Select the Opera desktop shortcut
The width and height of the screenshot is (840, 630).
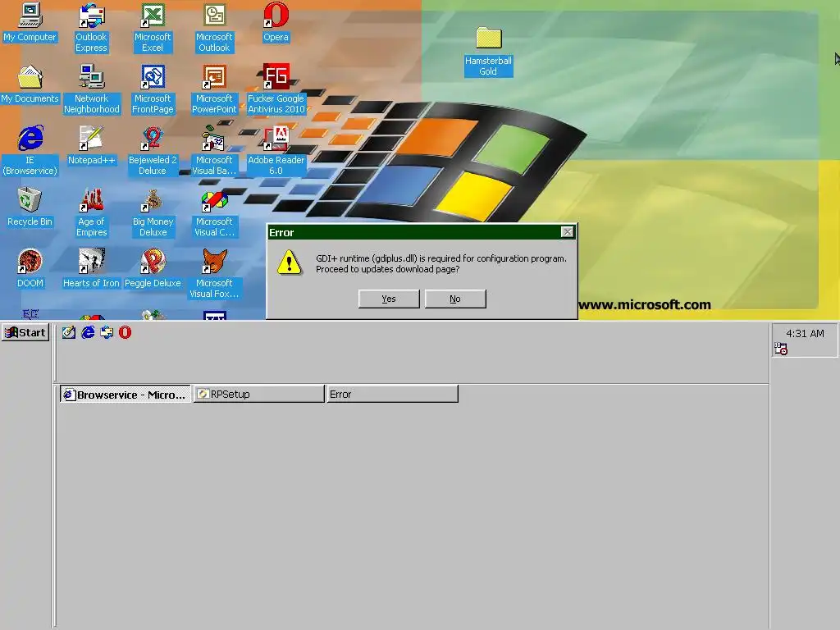[x=276, y=22]
